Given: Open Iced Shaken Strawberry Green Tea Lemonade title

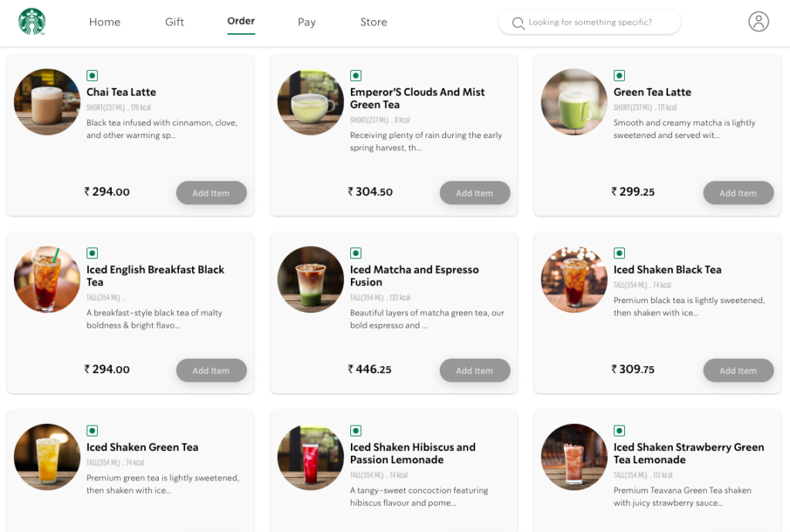Looking at the screenshot, I should 688,453.
